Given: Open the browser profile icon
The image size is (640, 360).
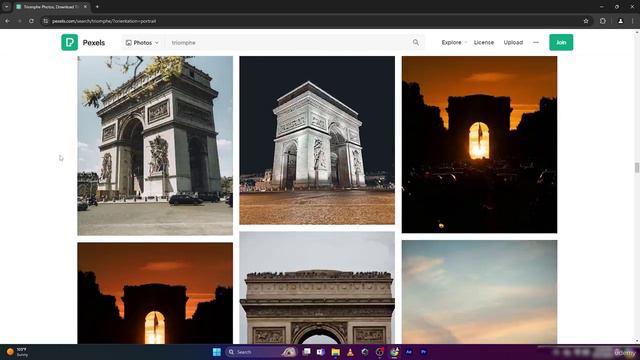Looking at the screenshot, I should [x=620, y=21].
